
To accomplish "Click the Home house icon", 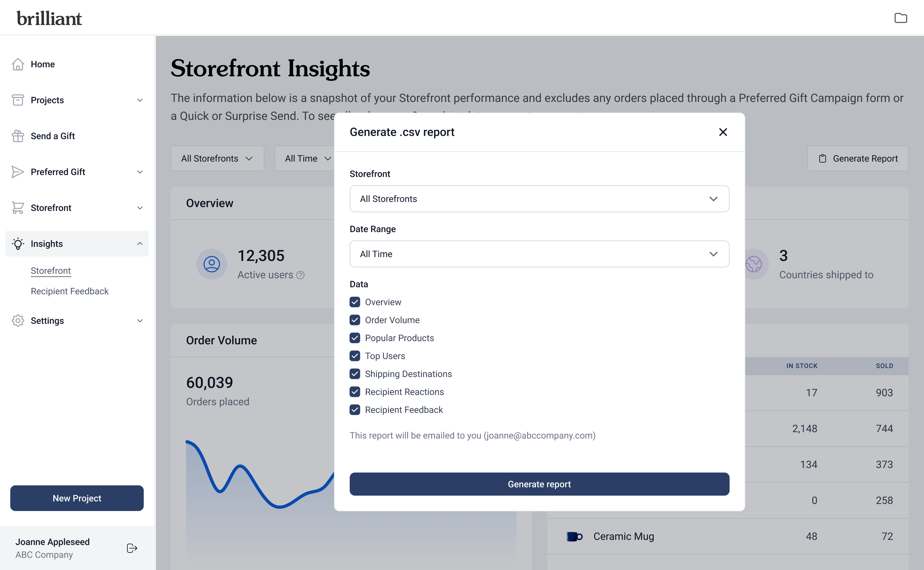I will click(x=18, y=64).
